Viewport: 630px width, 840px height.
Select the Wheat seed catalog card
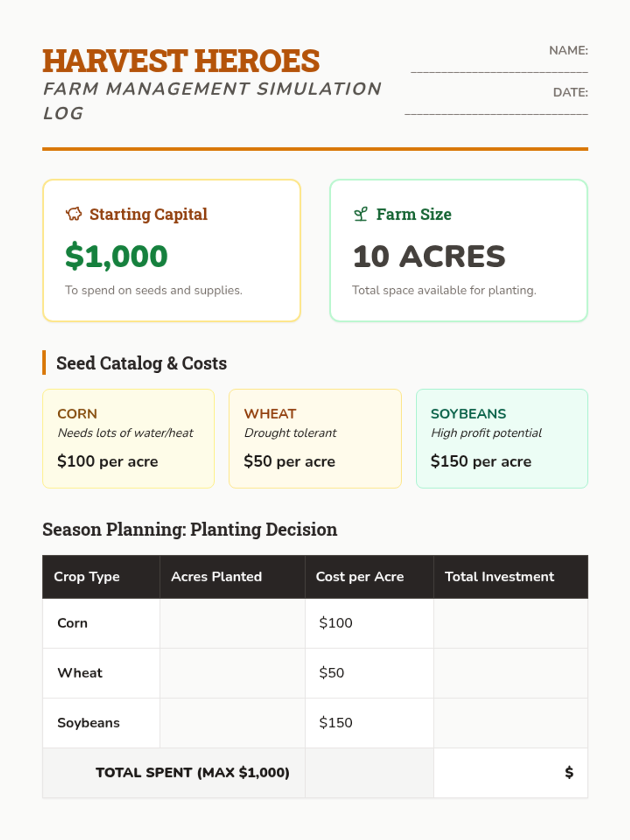pyautogui.click(x=315, y=438)
